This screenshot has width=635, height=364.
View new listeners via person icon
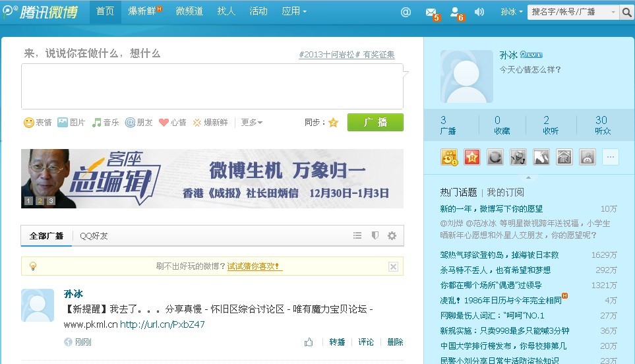click(x=455, y=12)
